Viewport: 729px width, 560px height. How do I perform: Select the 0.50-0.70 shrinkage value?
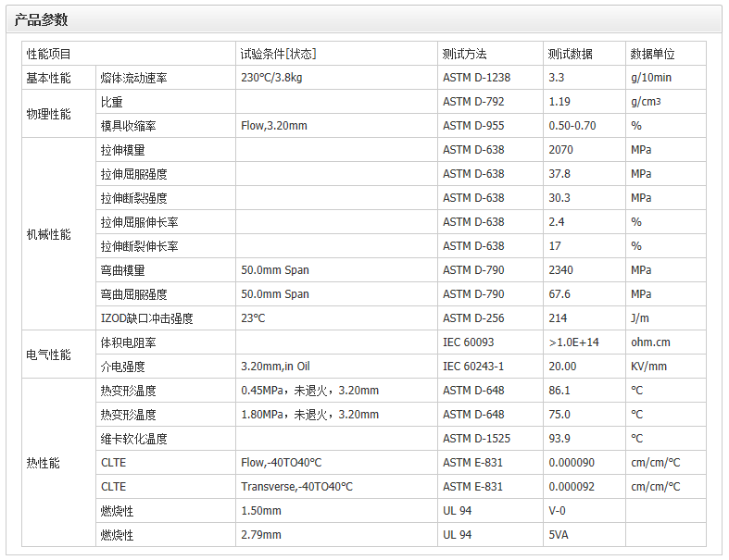(572, 126)
